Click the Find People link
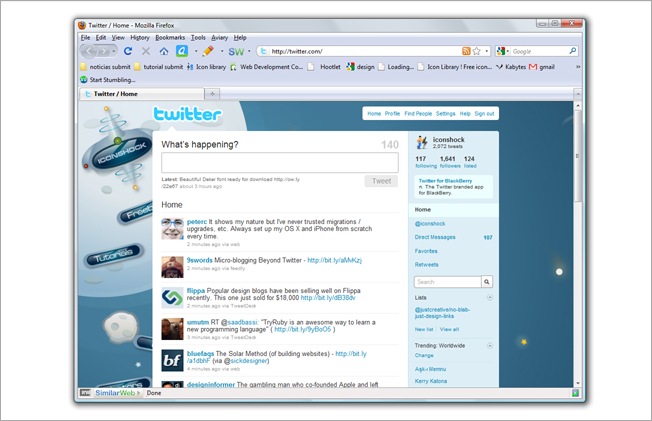Viewport: 652px width, 421px height. (418, 114)
